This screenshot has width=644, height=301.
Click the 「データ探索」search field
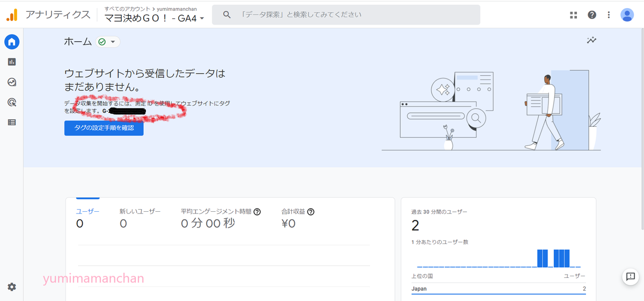[x=346, y=15]
